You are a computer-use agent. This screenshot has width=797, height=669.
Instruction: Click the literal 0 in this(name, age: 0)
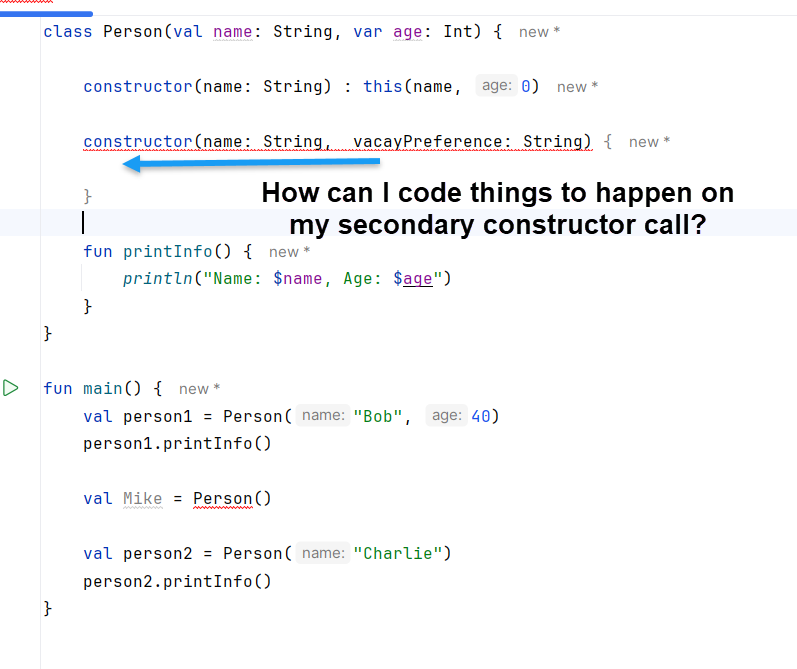tap(526, 86)
